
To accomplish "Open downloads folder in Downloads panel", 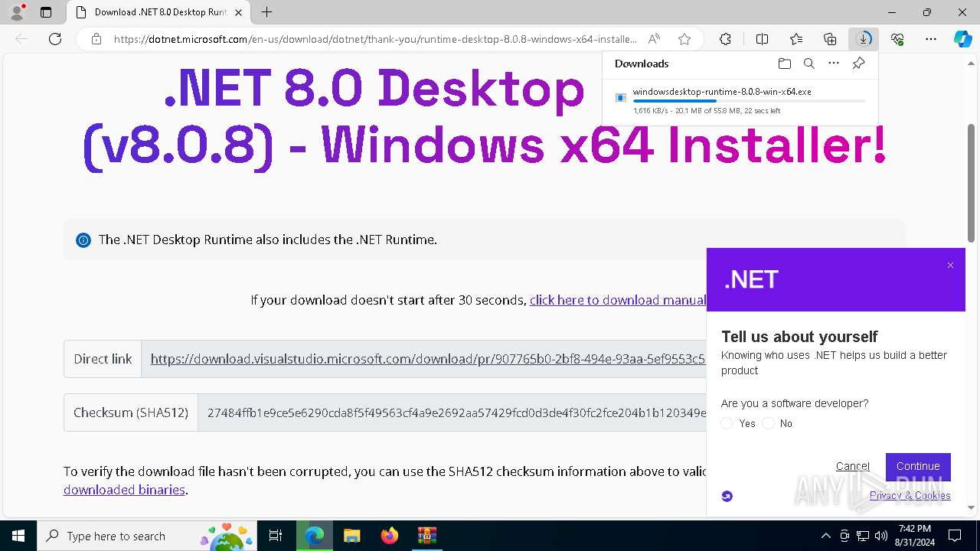I will click(x=784, y=64).
